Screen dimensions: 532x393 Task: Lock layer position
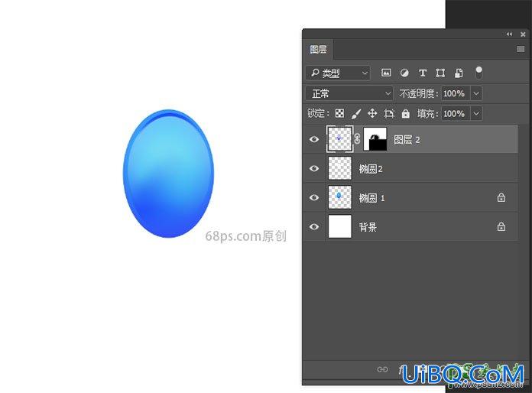coord(372,113)
